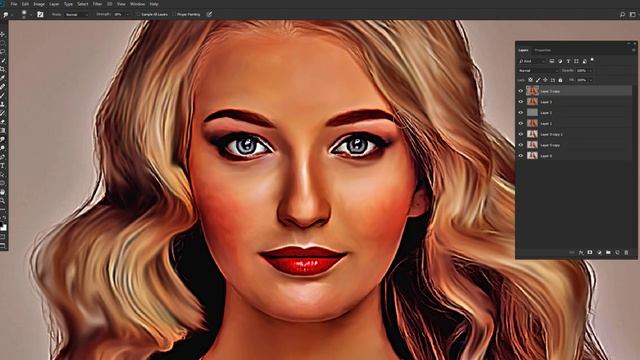Click the foreground color swatch
640x360 pixels.
[2, 225]
